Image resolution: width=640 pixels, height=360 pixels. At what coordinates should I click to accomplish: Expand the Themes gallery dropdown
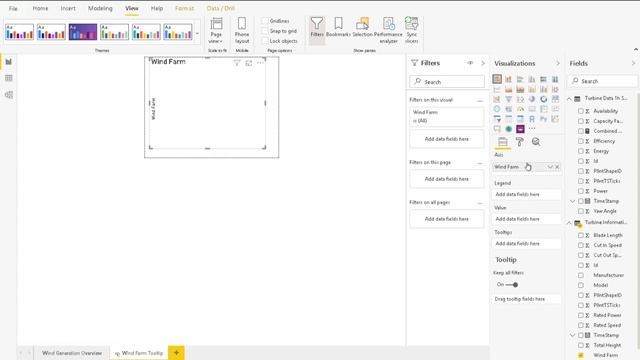click(x=197, y=33)
